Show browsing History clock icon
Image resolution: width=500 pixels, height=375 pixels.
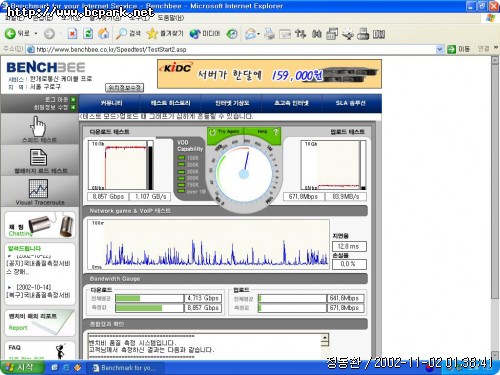(232, 34)
